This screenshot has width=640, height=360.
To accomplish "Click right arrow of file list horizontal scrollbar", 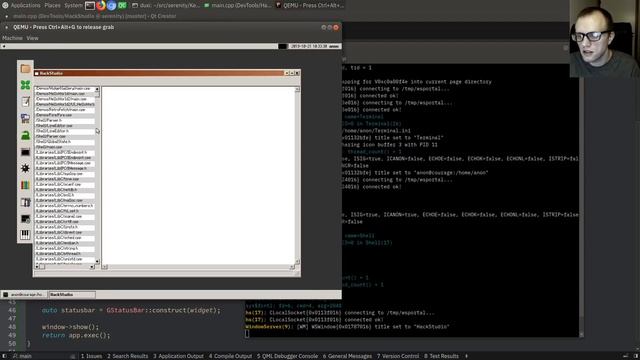I will tap(92, 267).
